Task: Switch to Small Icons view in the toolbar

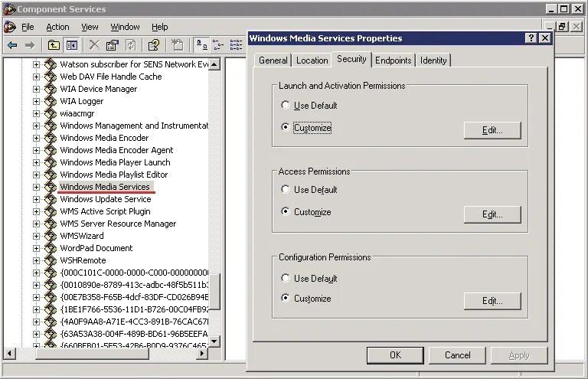Action: (x=218, y=45)
